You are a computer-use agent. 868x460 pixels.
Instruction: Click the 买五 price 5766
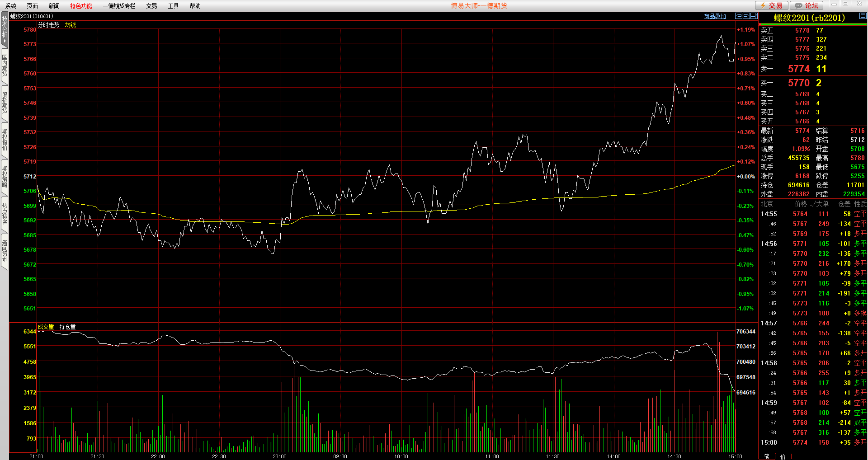[x=802, y=121]
